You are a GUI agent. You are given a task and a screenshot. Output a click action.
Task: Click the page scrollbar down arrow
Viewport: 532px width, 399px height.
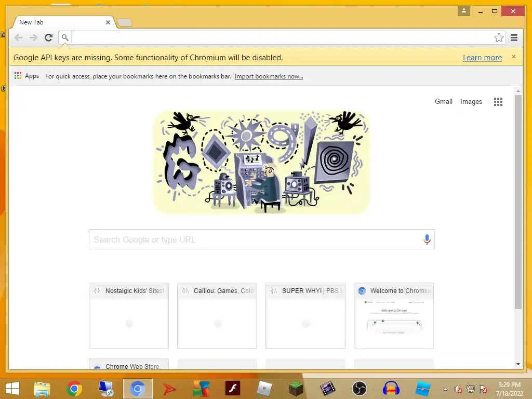(x=518, y=364)
